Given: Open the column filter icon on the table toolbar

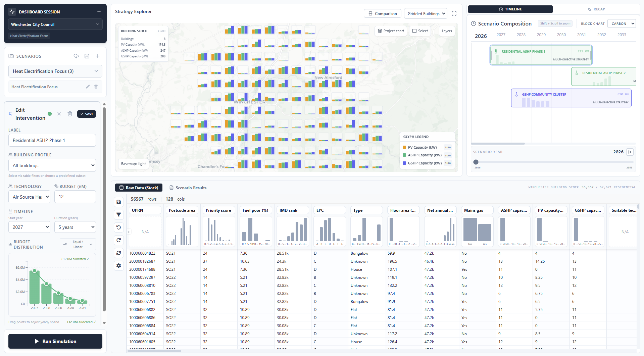Looking at the screenshot, I should [x=118, y=215].
